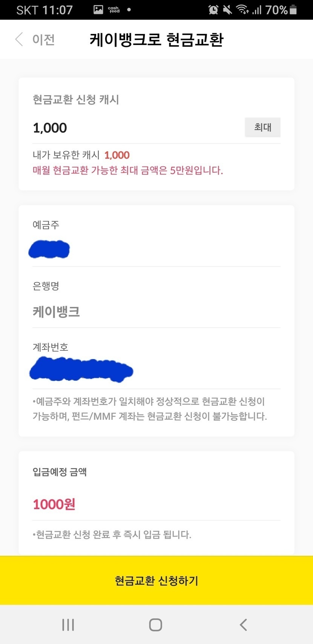This screenshot has height=644, width=313.
Task: Open Android recent apps from navigation bar
Action: click(68, 625)
